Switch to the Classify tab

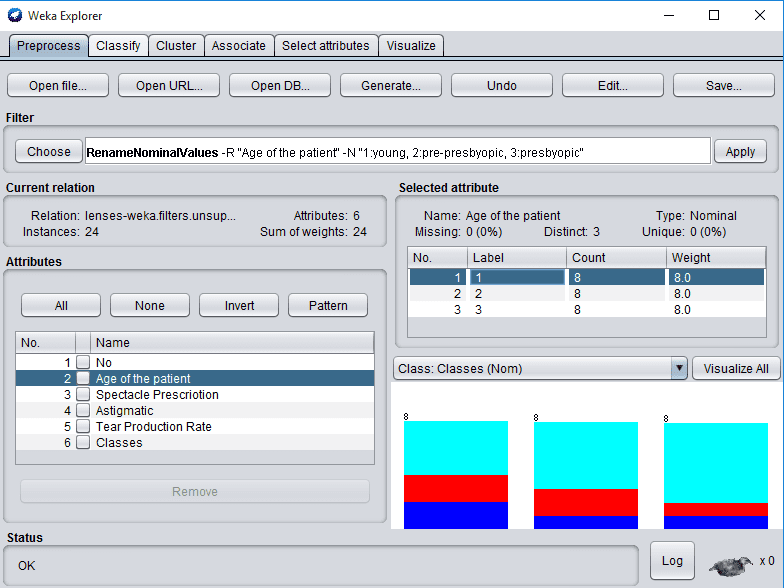point(118,46)
